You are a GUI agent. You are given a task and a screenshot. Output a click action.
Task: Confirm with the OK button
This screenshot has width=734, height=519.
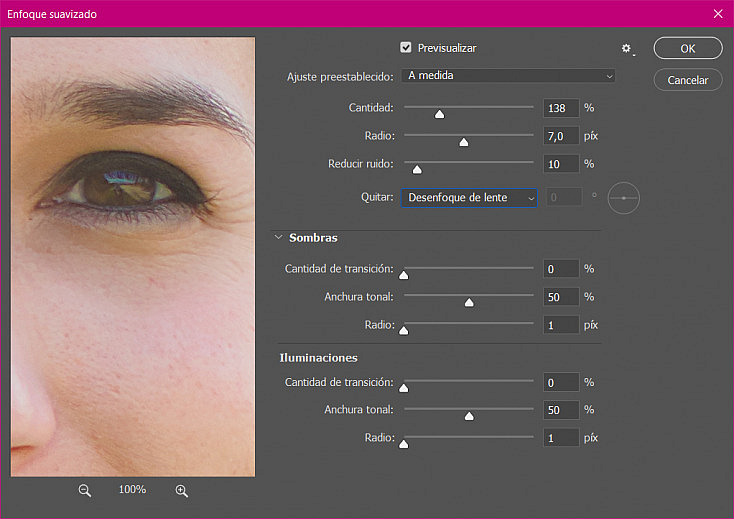coord(688,48)
